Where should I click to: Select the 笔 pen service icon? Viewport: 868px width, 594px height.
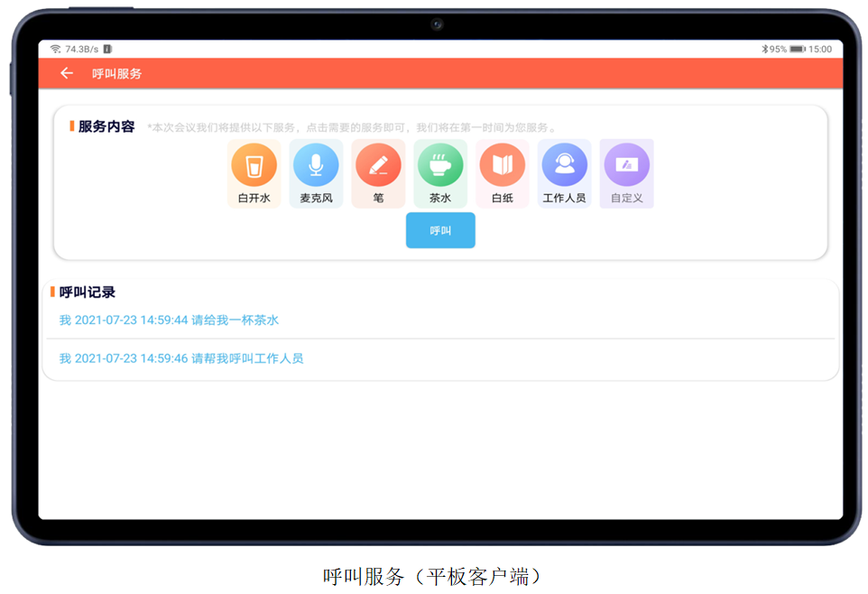(378, 172)
